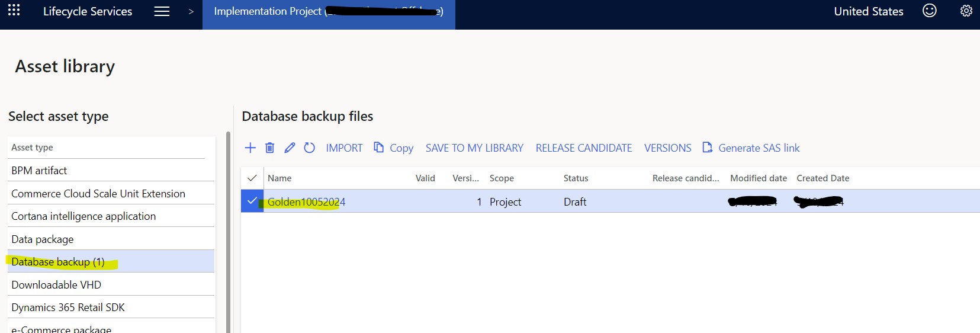
Task: Click the Asset type column header
Action: pyautogui.click(x=32, y=148)
